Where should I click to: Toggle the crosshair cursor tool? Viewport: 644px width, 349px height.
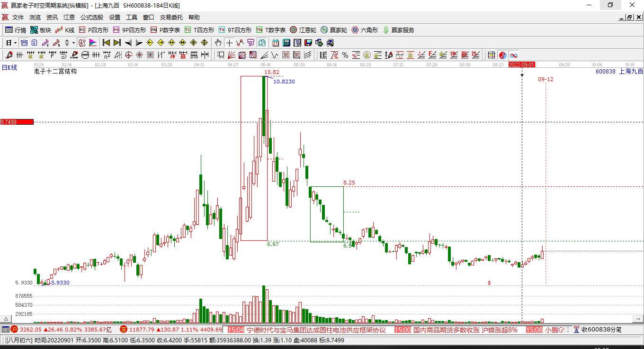pos(229,43)
